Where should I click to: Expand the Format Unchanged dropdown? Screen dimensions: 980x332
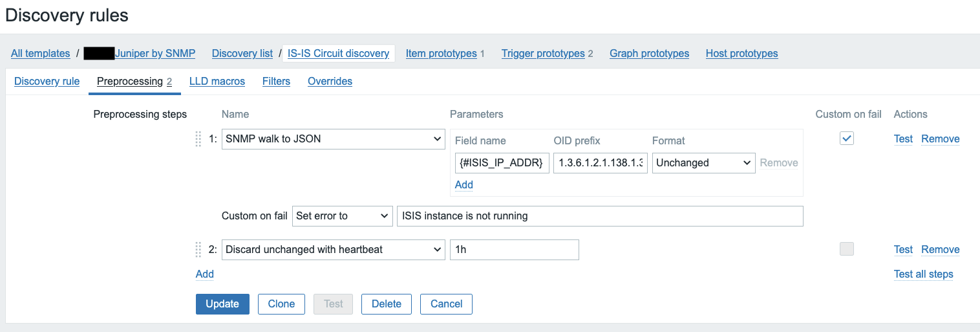pos(703,163)
